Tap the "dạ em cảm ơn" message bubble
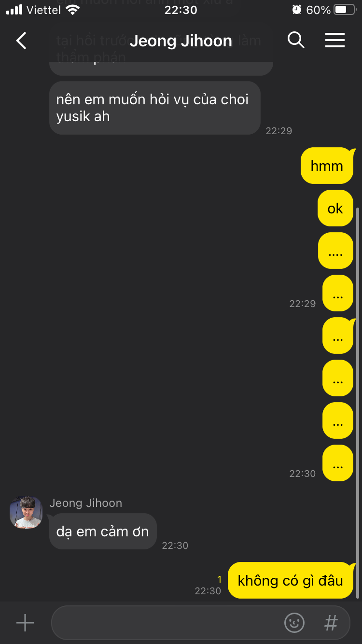 103,532
